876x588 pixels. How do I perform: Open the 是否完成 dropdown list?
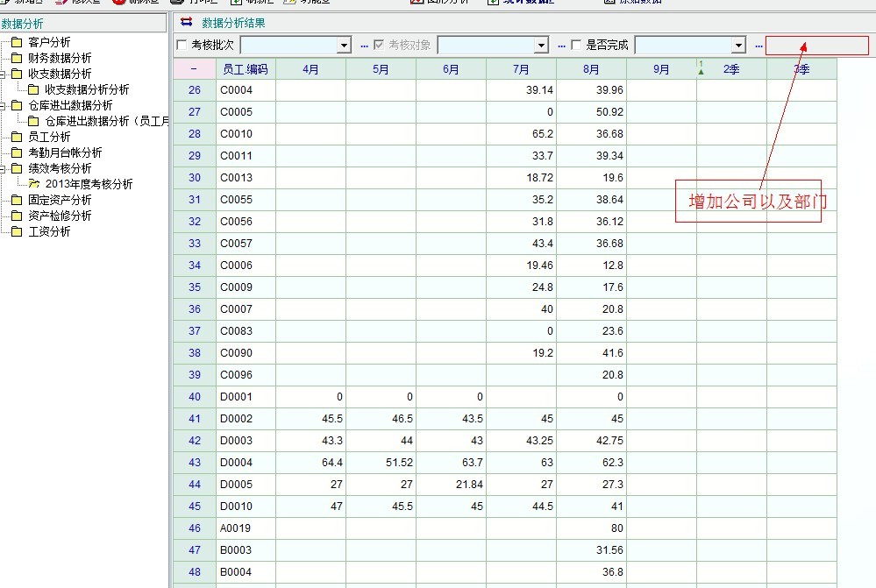click(x=738, y=46)
